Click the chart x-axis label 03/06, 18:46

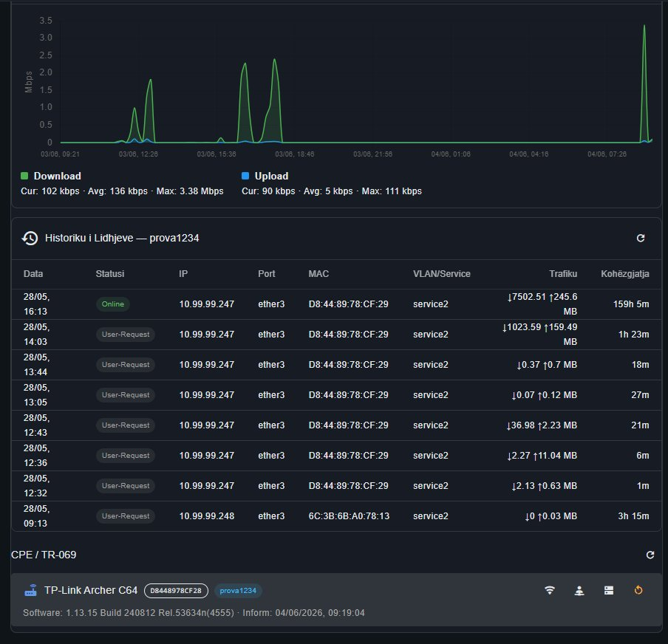(x=294, y=154)
